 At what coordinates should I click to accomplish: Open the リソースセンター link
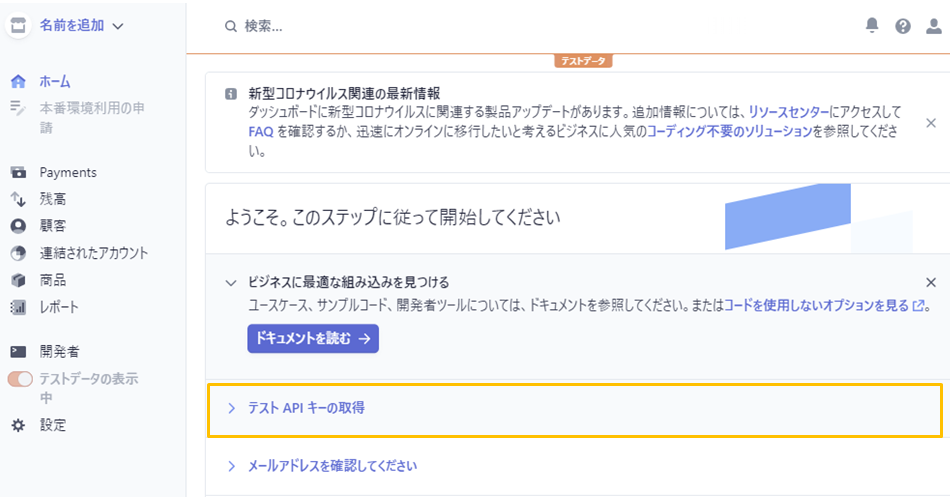coord(788,112)
